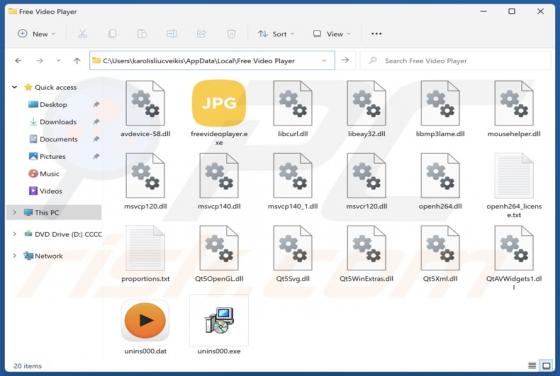
Task: Select the libmp3lame.dll file
Action: coord(440,109)
